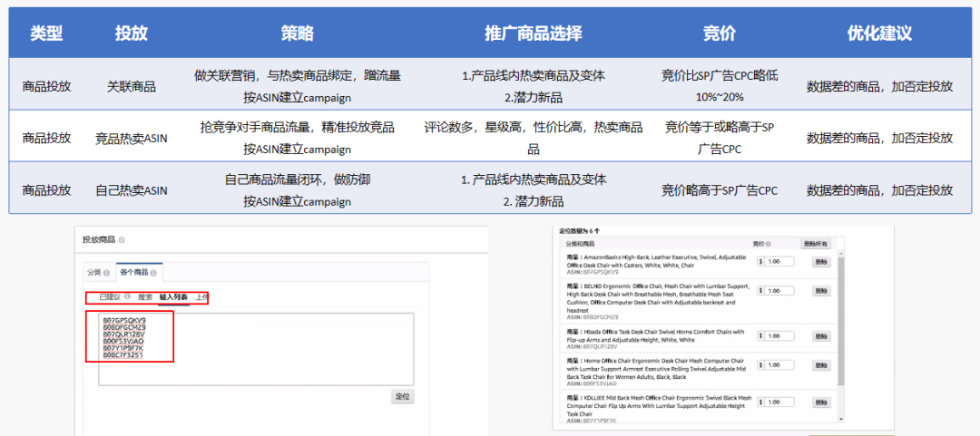The height and width of the screenshot is (436, 980).
Task: Click the ASIN B00FS3VJAO in the text area
Action: (123, 341)
